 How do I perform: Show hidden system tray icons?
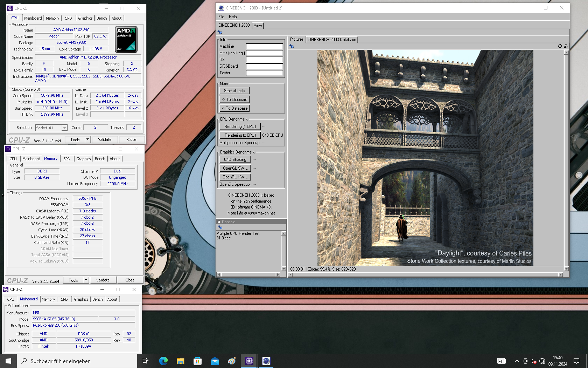pyautogui.click(x=517, y=361)
